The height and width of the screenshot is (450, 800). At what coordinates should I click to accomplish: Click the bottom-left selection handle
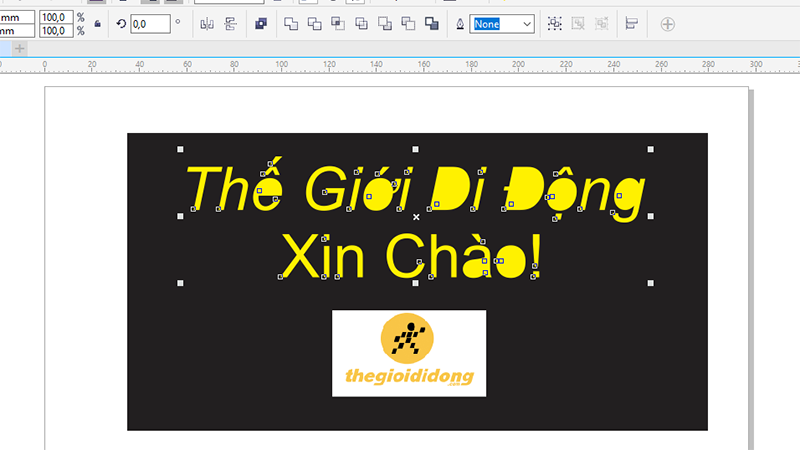click(x=180, y=283)
